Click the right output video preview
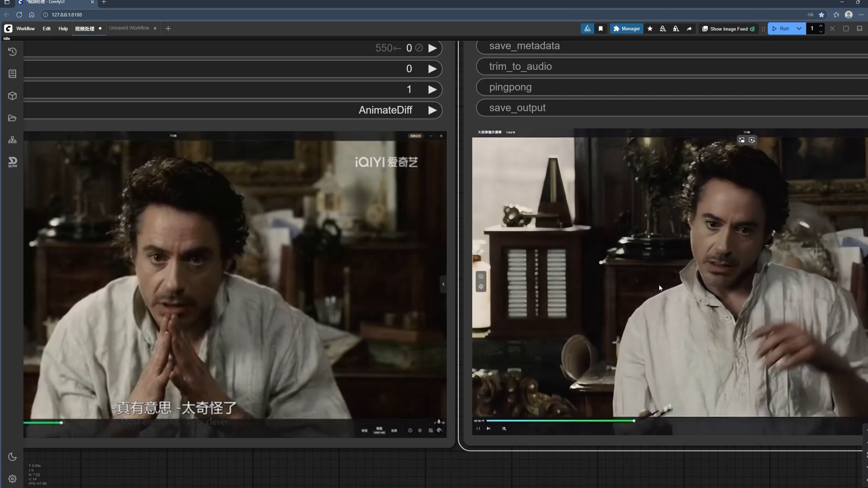Screen dimensions: 868x488 [x=670, y=282]
